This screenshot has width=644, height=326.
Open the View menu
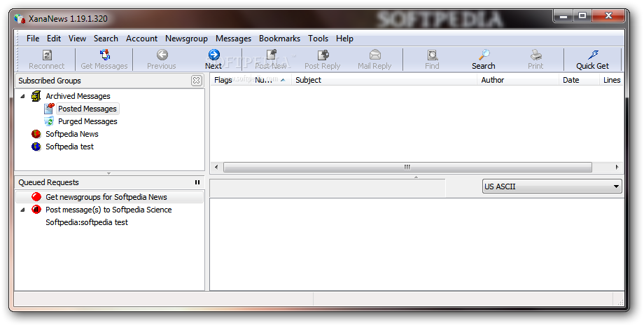point(77,39)
